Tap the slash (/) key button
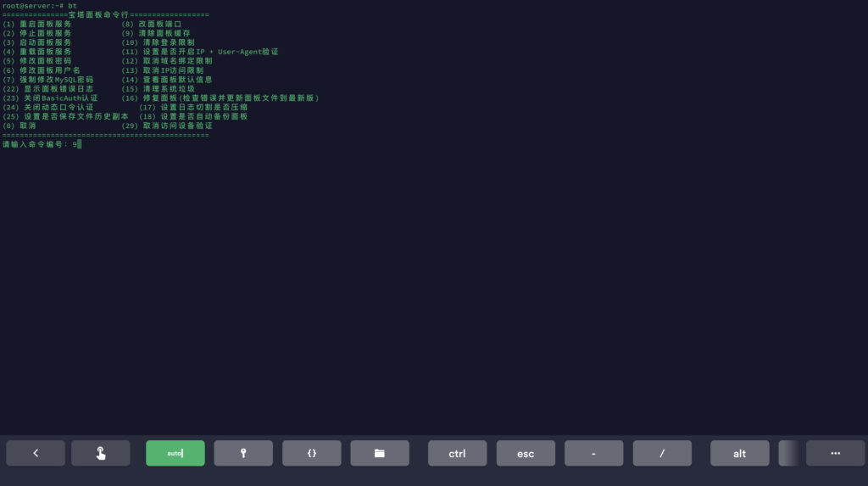 (662, 453)
